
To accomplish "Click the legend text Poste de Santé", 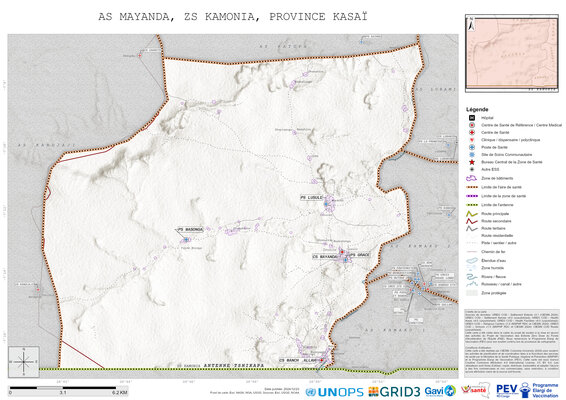I will pos(494,147).
